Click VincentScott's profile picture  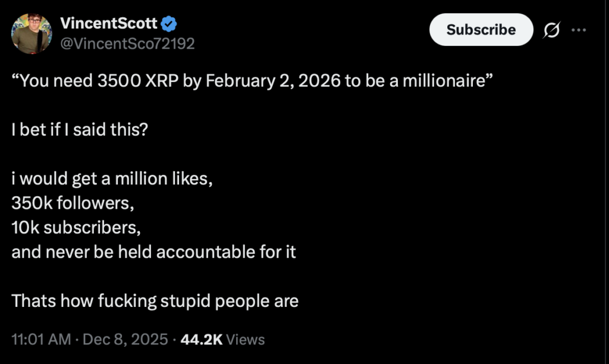pos(32,32)
